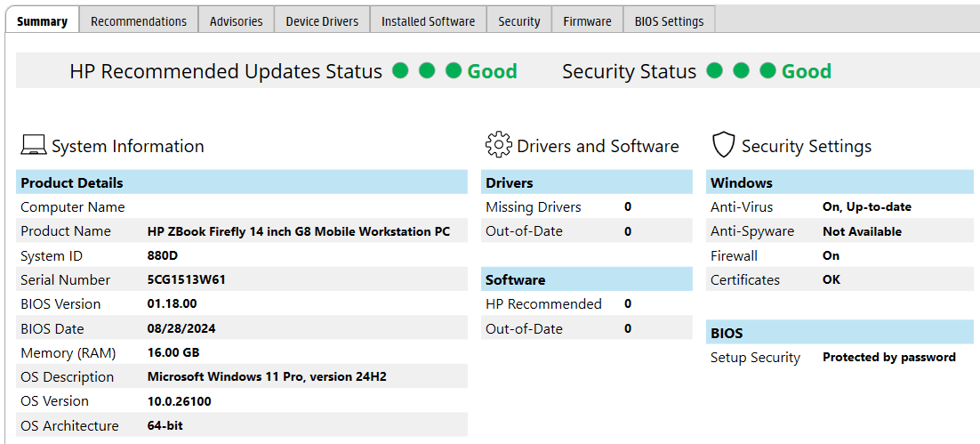The height and width of the screenshot is (444, 980).
Task: Click the 'Missing Drivers' row label
Action: [x=533, y=207]
